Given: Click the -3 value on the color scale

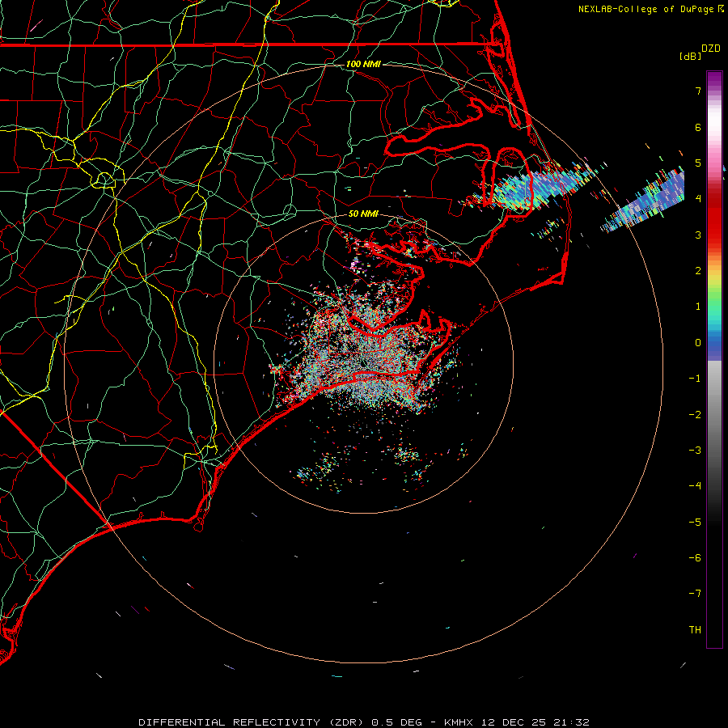Looking at the screenshot, I should 695,451.
